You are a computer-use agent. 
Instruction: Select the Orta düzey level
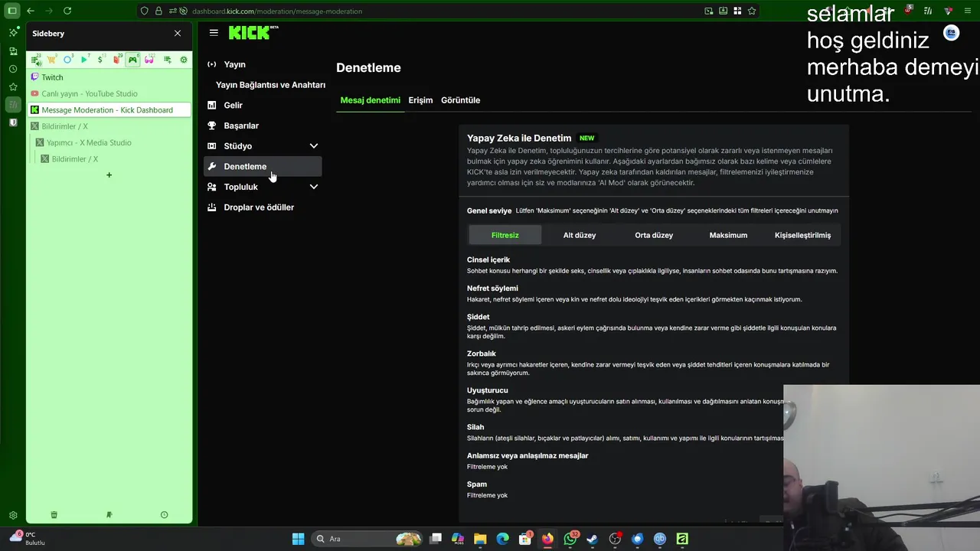coord(654,235)
